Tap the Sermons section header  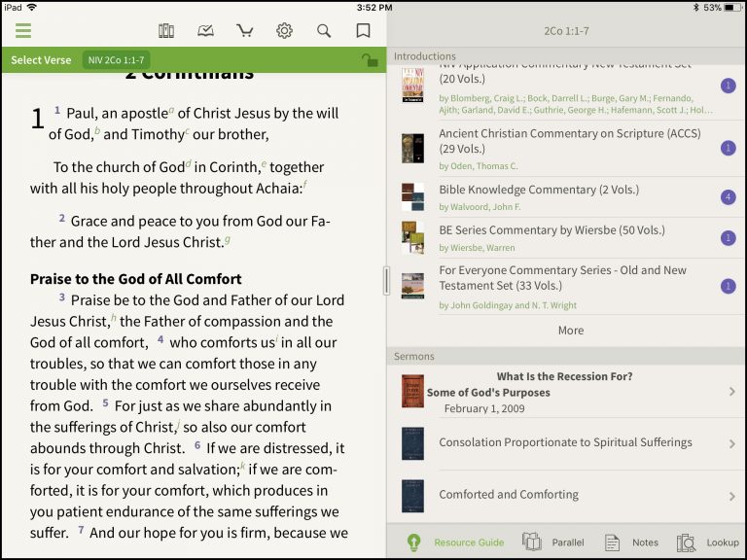[567, 356]
